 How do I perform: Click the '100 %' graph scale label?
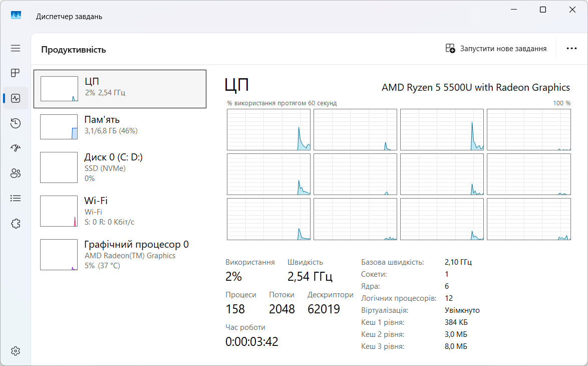562,103
